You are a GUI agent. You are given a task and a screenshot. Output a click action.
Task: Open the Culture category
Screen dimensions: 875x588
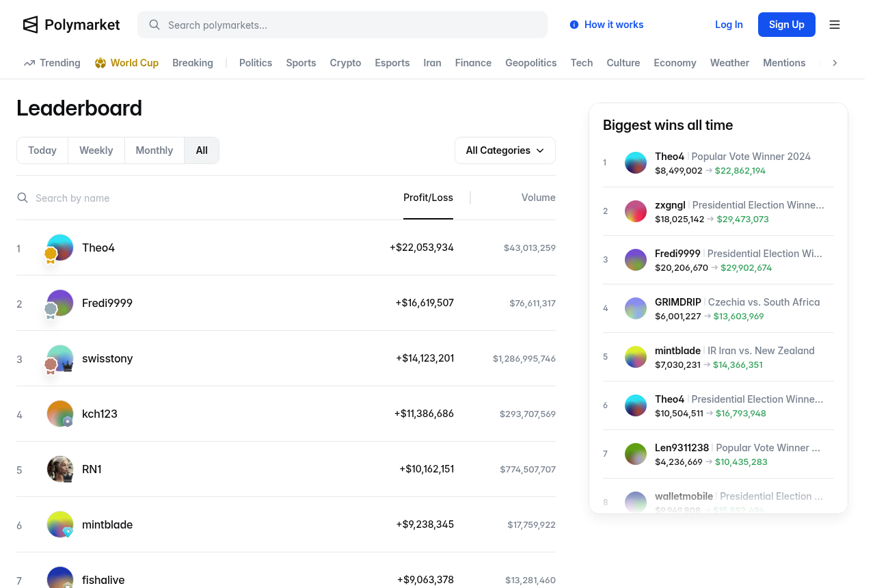[623, 63]
